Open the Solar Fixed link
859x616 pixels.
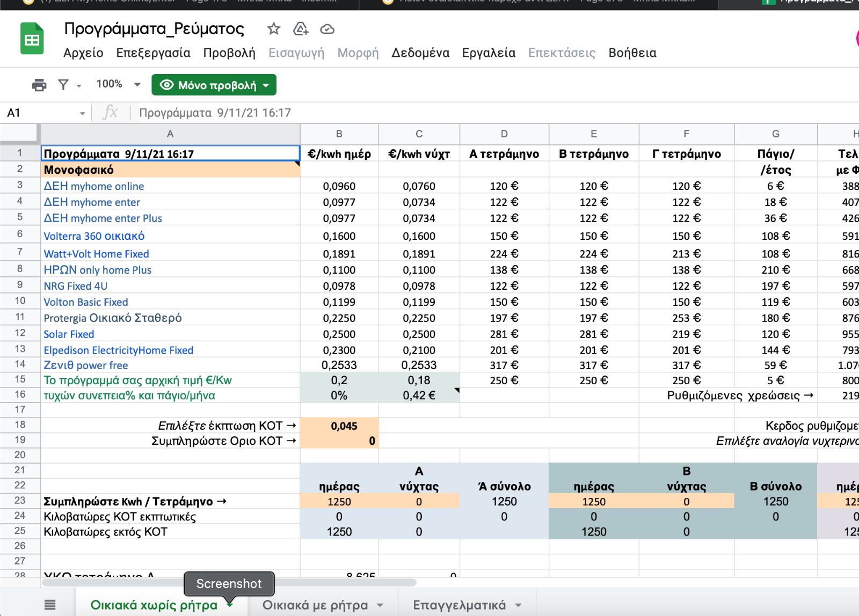pos(69,334)
